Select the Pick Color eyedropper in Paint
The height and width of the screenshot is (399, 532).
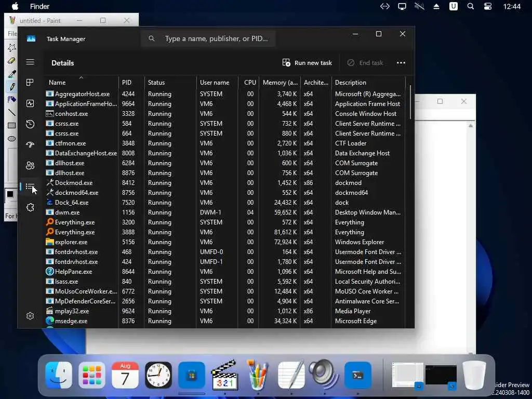pos(11,74)
